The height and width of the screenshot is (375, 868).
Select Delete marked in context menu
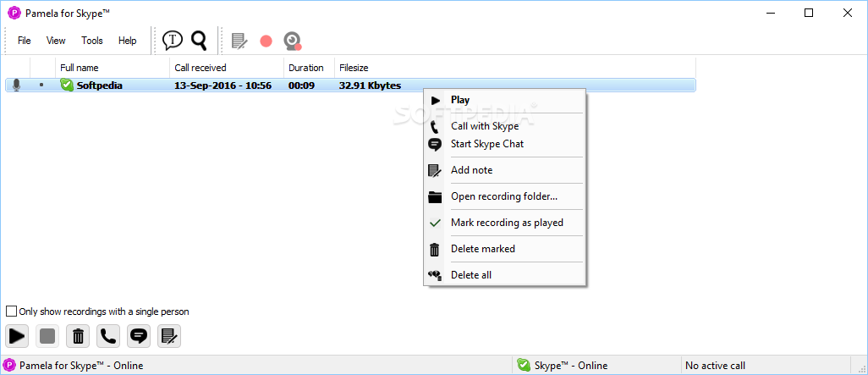(x=503, y=249)
